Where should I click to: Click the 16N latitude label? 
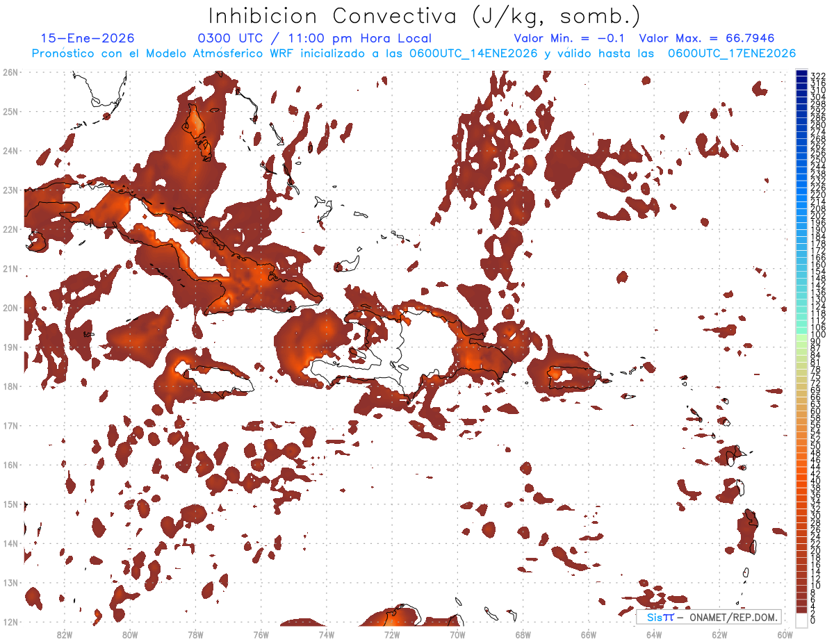pos(10,464)
